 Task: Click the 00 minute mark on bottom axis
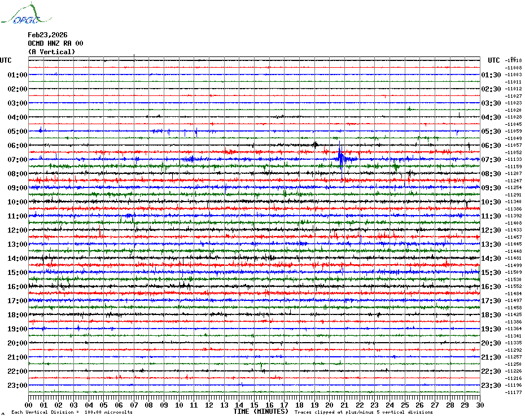[28, 405]
